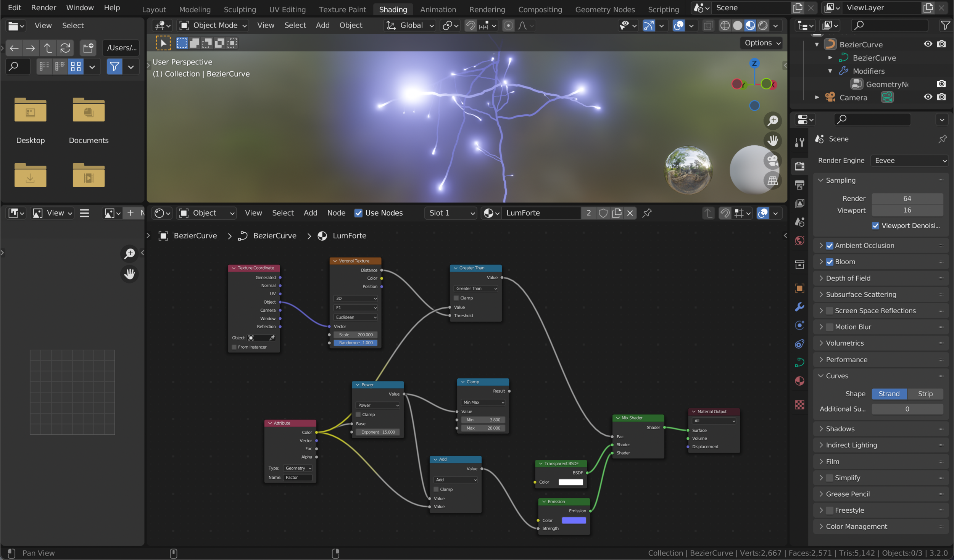Switch to orthographic grid view icon
The width and height of the screenshot is (954, 560).
(773, 181)
